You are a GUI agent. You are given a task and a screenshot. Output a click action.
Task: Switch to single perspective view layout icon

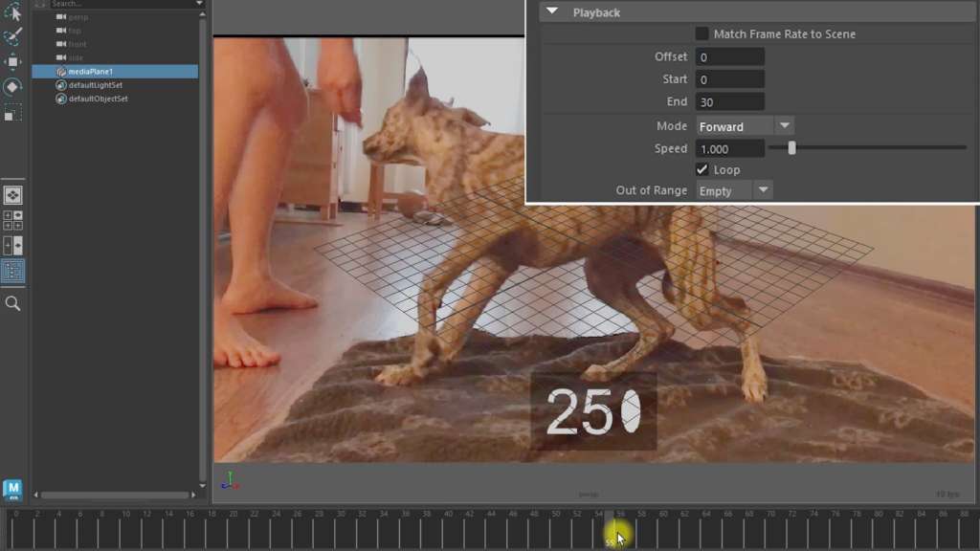12,195
